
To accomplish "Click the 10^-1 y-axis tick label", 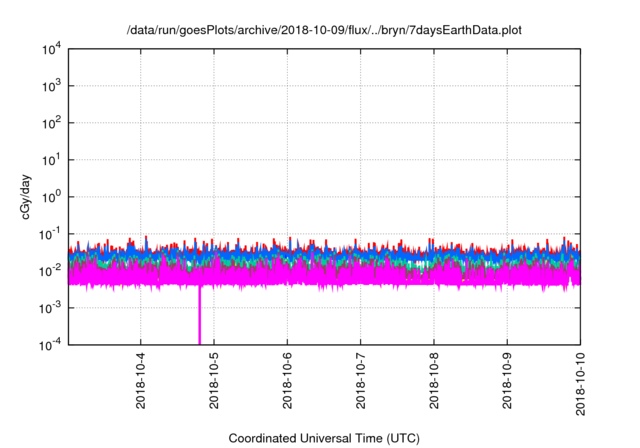I will tap(50, 234).
